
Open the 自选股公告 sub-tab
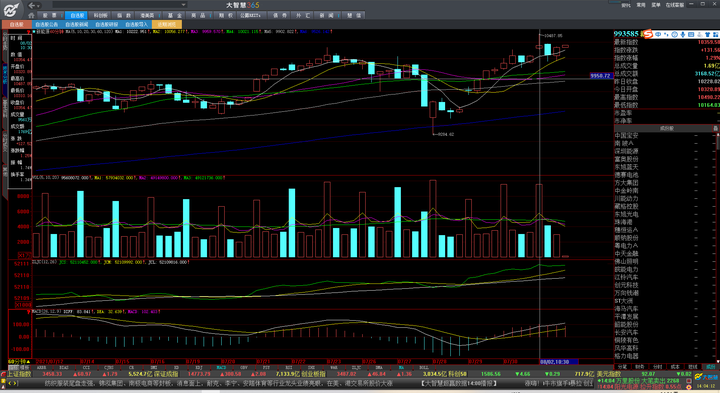47,24
